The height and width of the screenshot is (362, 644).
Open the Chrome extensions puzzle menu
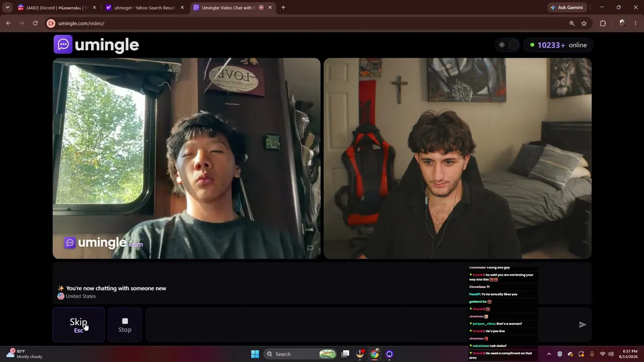pyautogui.click(x=603, y=23)
